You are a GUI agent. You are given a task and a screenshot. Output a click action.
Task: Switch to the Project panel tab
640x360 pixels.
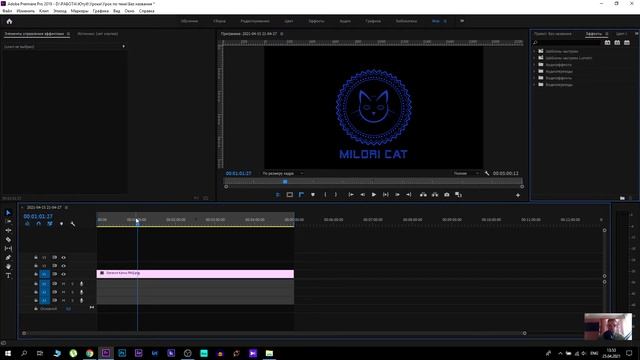click(553, 34)
